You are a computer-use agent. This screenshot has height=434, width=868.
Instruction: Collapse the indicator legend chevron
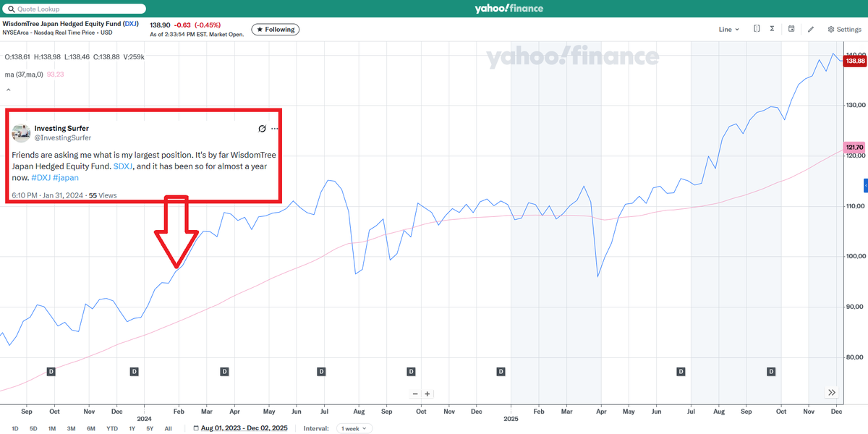[x=8, y=90]
